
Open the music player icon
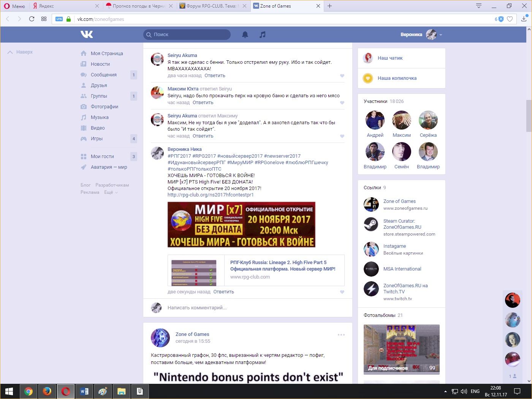tap(262, 35)
